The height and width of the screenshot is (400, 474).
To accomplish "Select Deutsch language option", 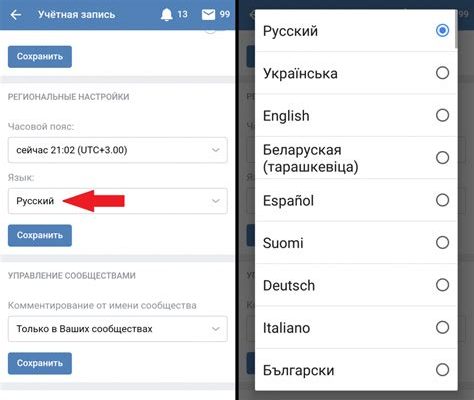I will pyautogui.click(x=356, y=285).
